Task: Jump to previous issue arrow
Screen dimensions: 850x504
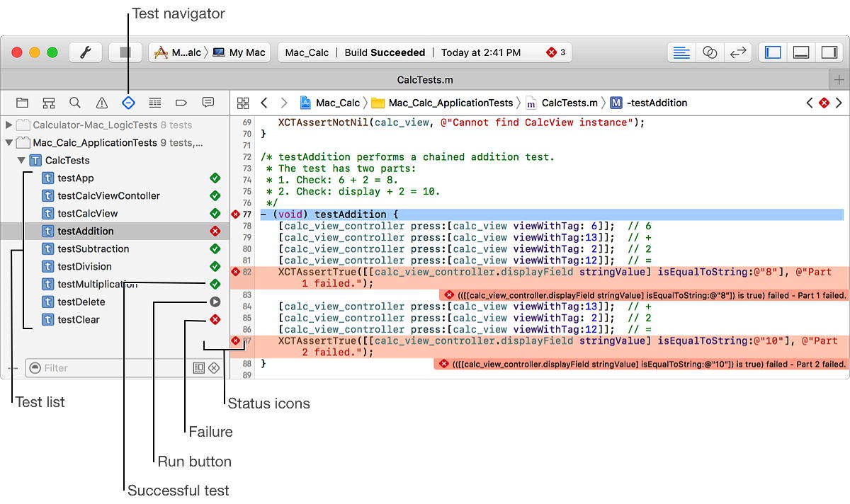Action: 810,103
